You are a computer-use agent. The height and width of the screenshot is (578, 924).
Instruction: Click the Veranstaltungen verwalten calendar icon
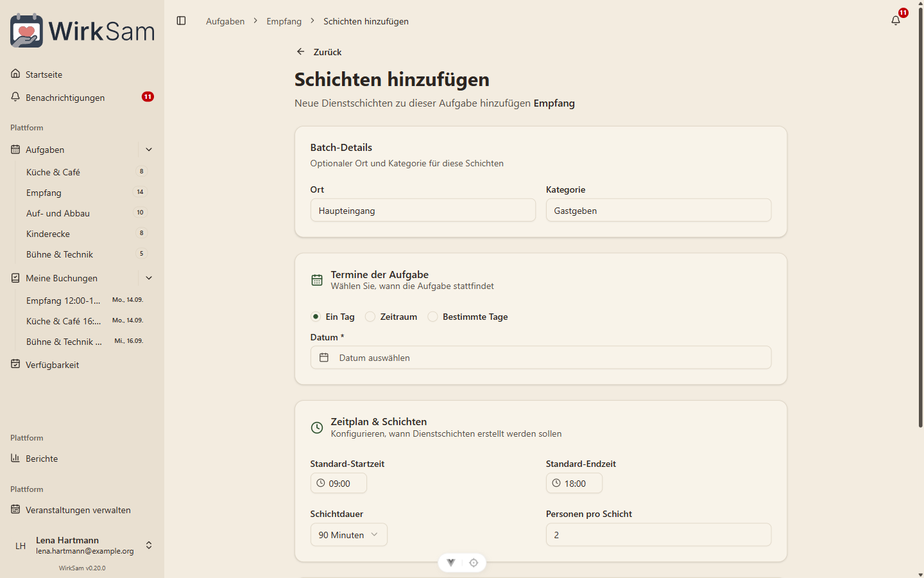(15, 509)
